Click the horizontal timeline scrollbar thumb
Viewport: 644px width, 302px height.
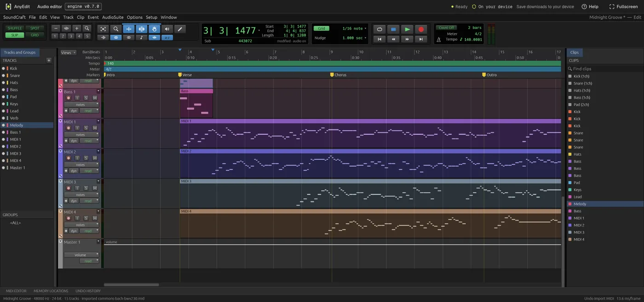tap(132, 285)
